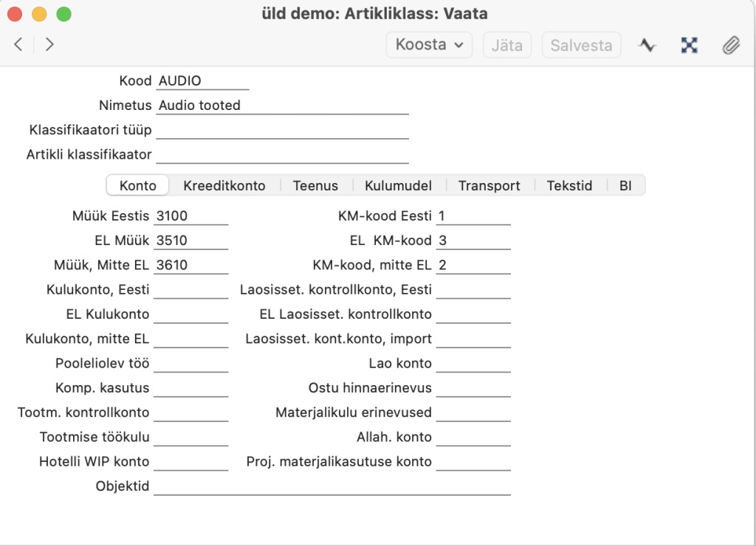Click the Jäta button
756x546 pixels.
pos(507,45)
